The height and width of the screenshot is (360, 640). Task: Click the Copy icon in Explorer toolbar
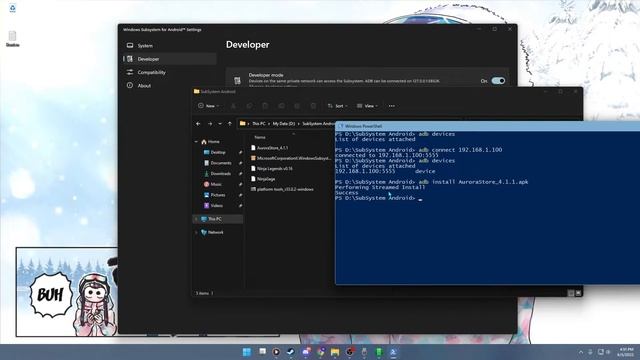[249, 106]
